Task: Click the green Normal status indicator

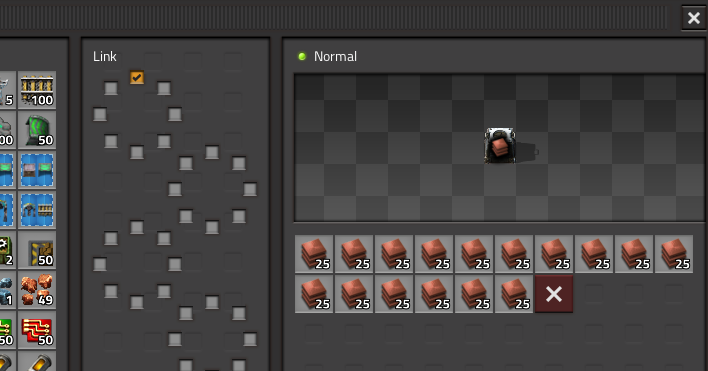Action: click(302, 56)
